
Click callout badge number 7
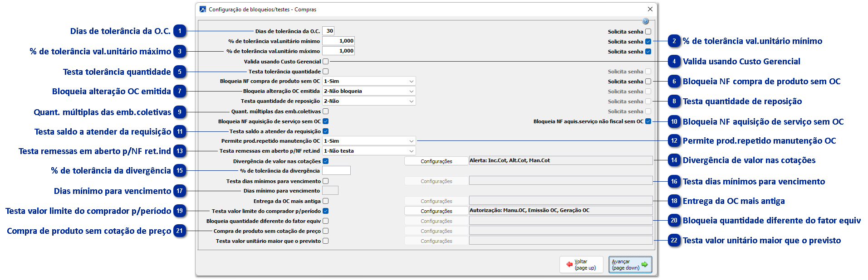(x=180, y=92)
